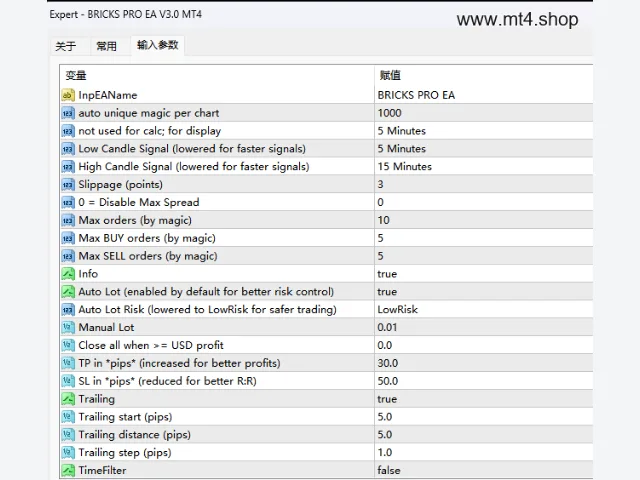
Task: Click the icon beside Low Candle Signal
Action: coord(68,149)
